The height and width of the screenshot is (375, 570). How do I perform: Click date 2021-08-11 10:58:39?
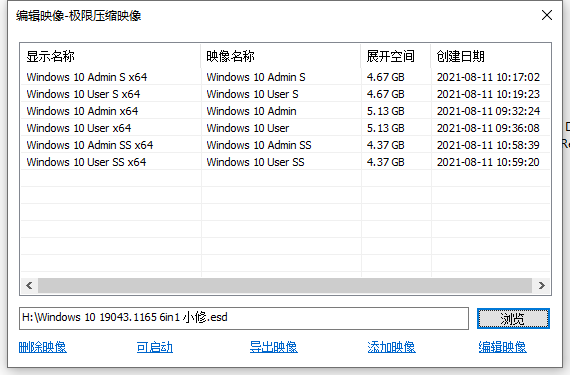[488, 145]
